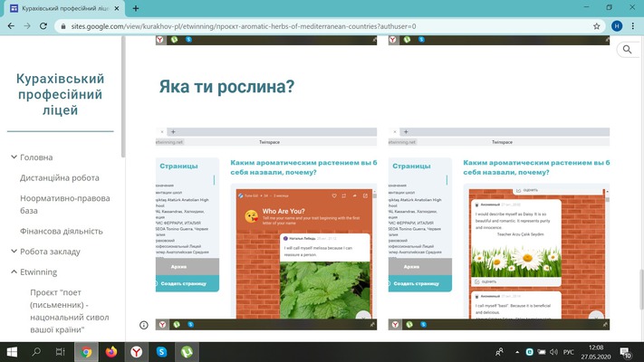Expand the Робота закладу section
This screenshot has height=362, width=644.
point(14,252)
